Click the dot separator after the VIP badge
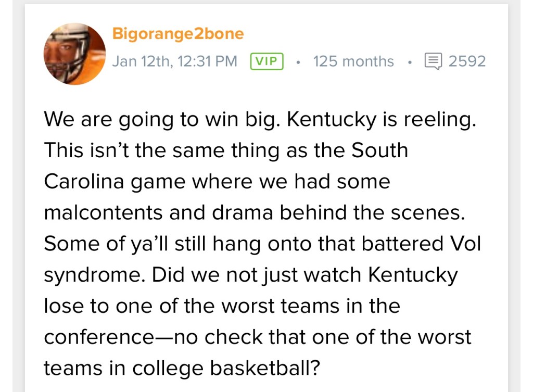Image resolution: width=533 pixels, height=392 pixels. pyautogui.click(x=298, y=62)
